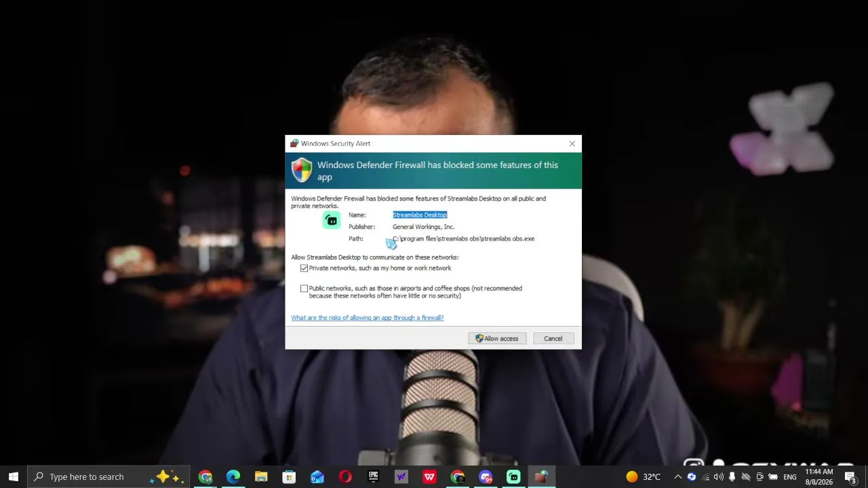868x488 pixels.
Task: Open Discord from the taskbar
Action: point(486,476)
